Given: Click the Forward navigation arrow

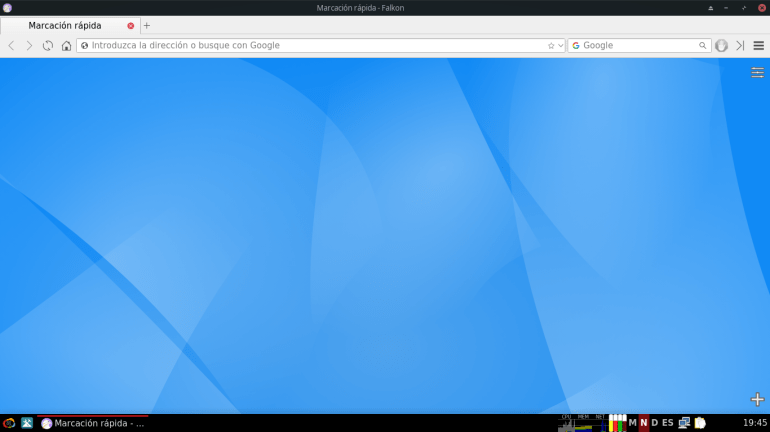Looking at the screenshot, I should tap(29, 46).
